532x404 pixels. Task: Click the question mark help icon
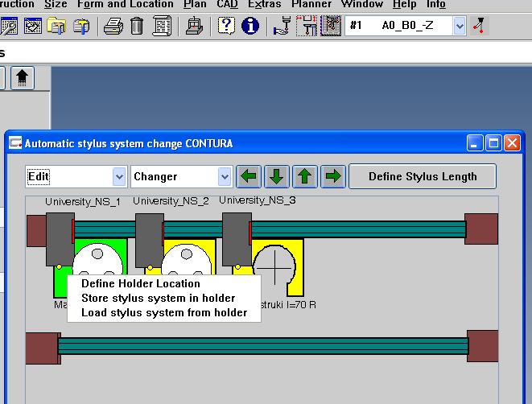tap(226, 26)
